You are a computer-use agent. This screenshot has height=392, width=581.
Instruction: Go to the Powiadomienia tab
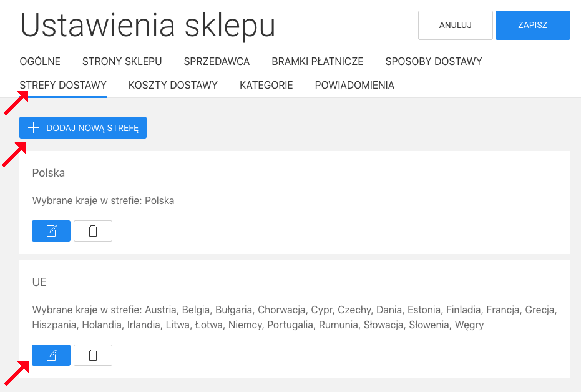point(354,85)
